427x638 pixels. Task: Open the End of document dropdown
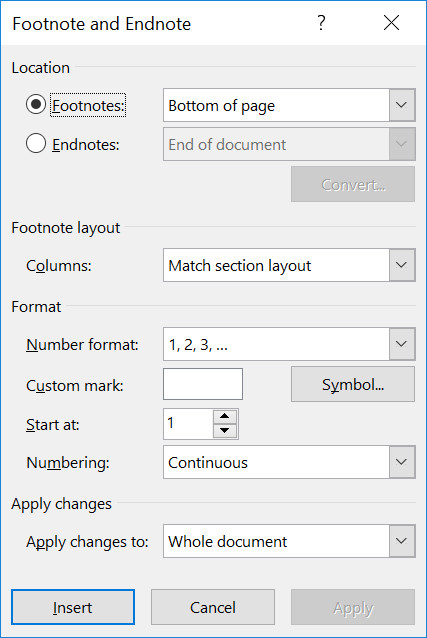(x=289, y=144)
